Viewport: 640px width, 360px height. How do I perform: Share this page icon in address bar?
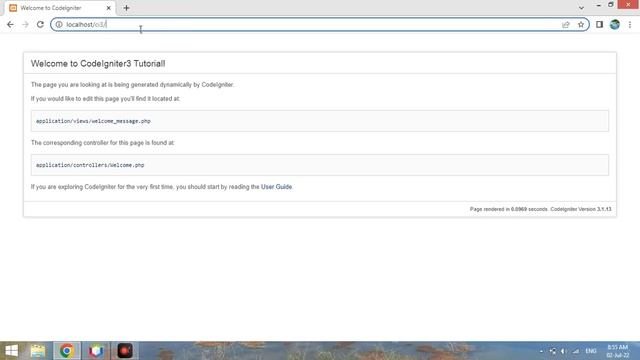[566, 24]
